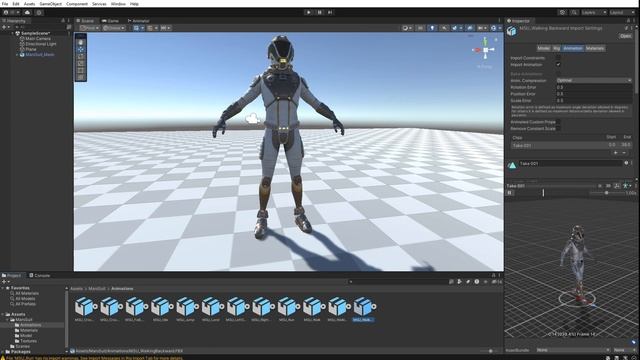The width and height of the screenshot is (640, 360).
Task: Open the GameObject menu
Action: tap(51, 4)
